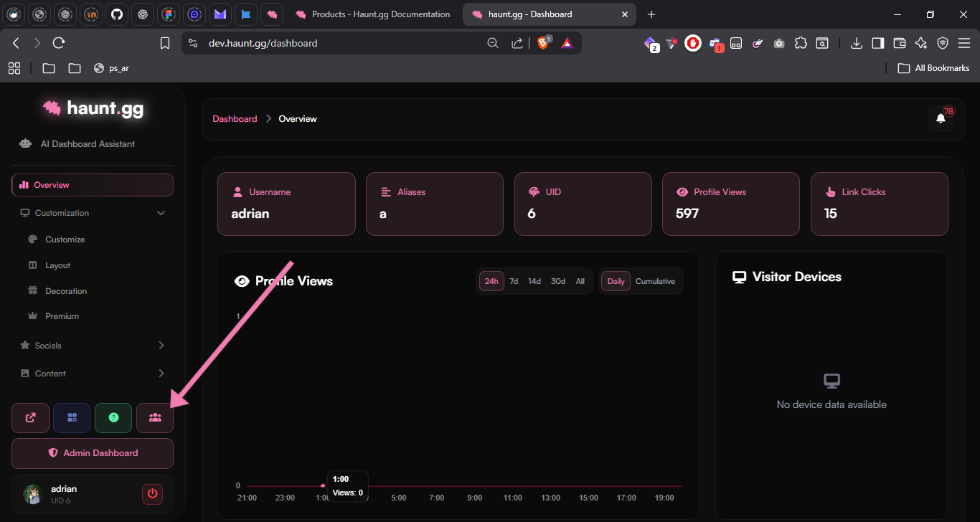Open Brave Shields lion icon

point(544,43)
